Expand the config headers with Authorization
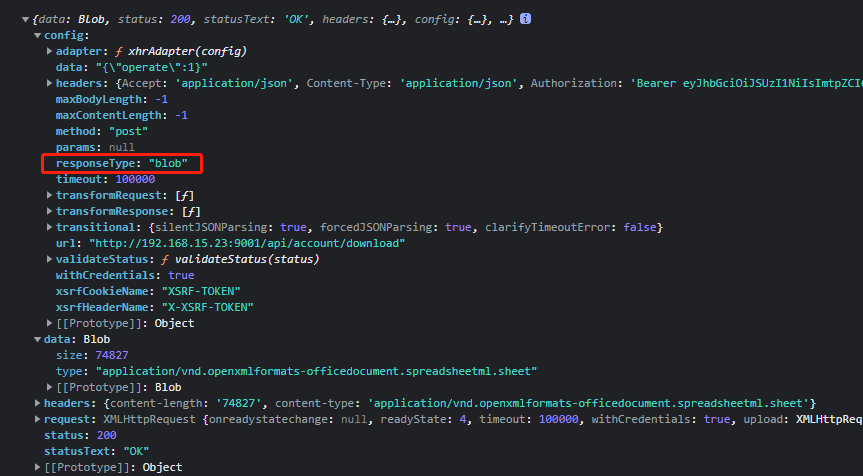The height and width of the screenshot is (476, 863). tap(49, 83)
